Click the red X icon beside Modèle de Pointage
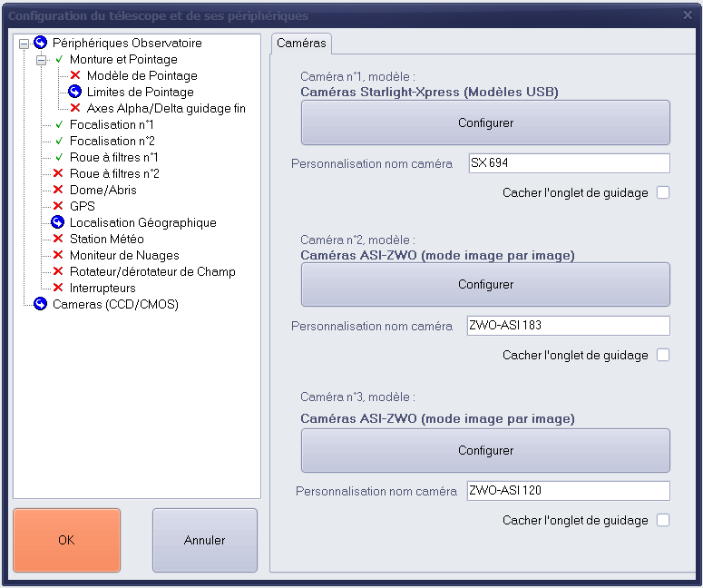 coord(76,75)
